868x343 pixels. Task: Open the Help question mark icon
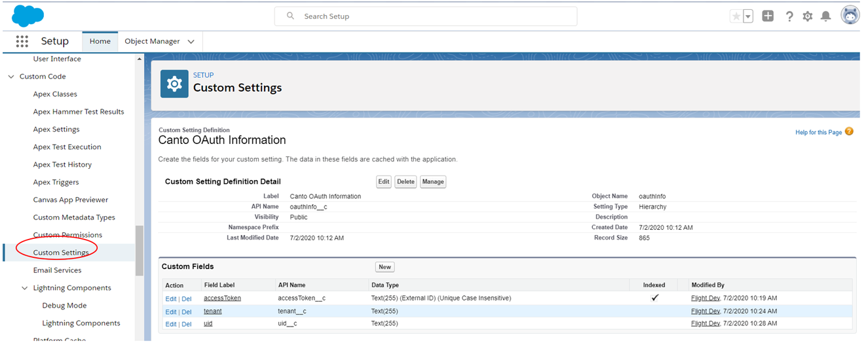tap(789, 16)
